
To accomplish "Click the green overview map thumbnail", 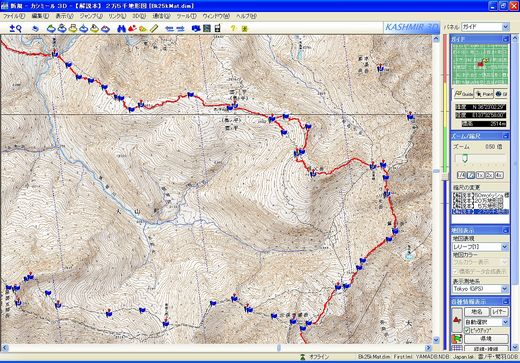I will click(480, 65).
